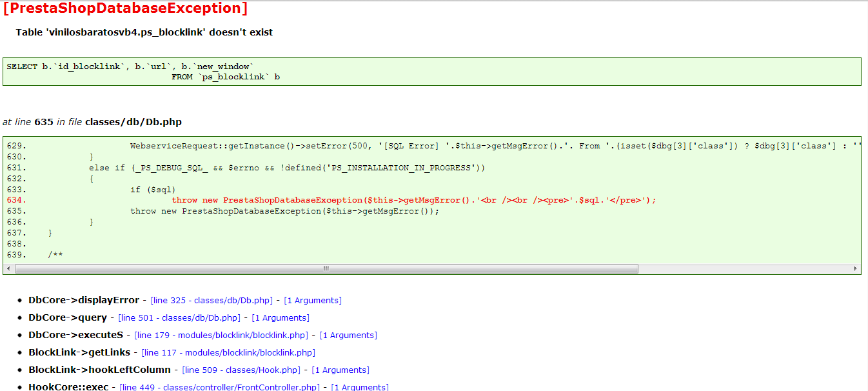The width and height of the screenshot is (868, 391).
Task: Click the HookCore::exec trace entry name
Action: pyautogui.click(x=68, y=387)
